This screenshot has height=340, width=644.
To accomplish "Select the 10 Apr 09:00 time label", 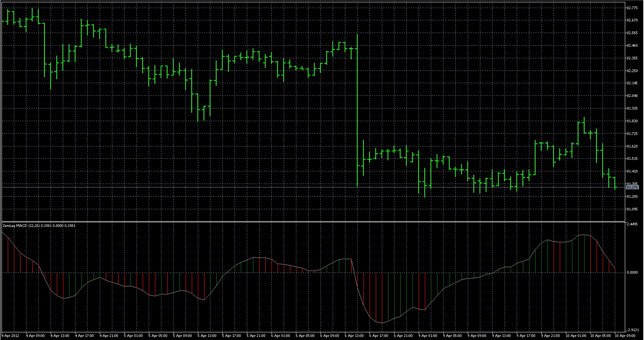I will click(625, 336).
